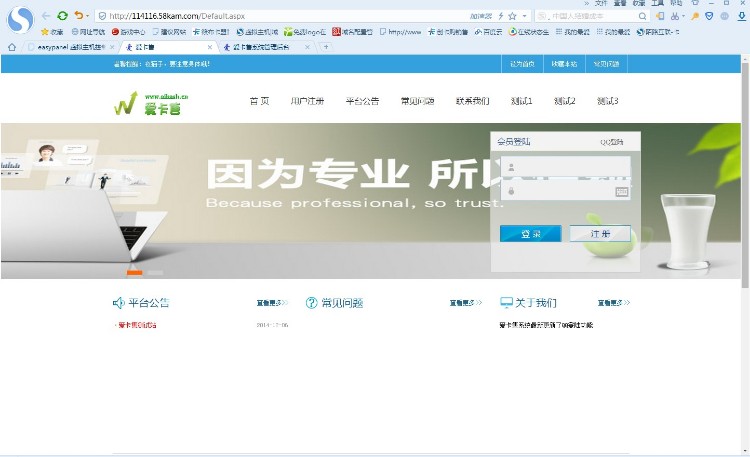
Task: Click into the browser search box
Action: pos(591,16)
